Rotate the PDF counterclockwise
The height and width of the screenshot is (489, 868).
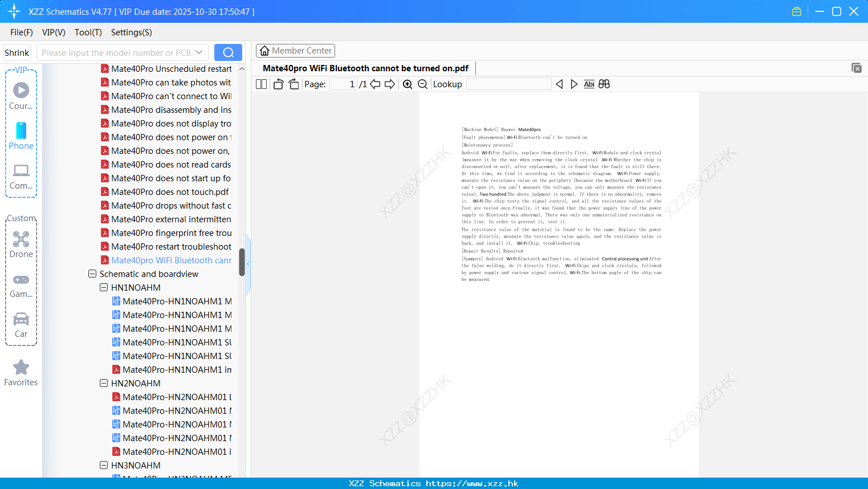[x=278, y=84]
